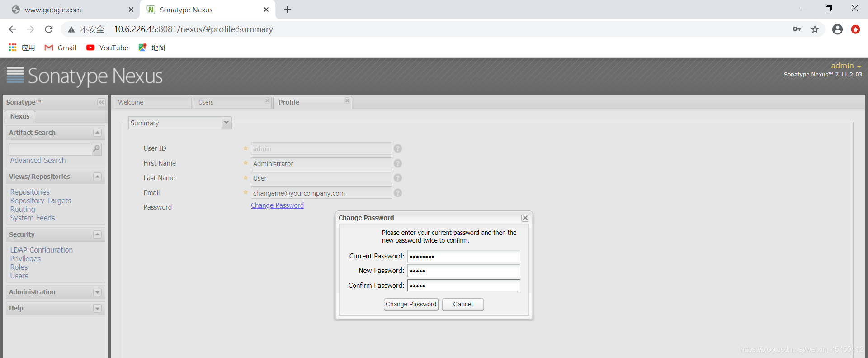
Task: Expand the Help panel
Action: click(x=97, y=309)
